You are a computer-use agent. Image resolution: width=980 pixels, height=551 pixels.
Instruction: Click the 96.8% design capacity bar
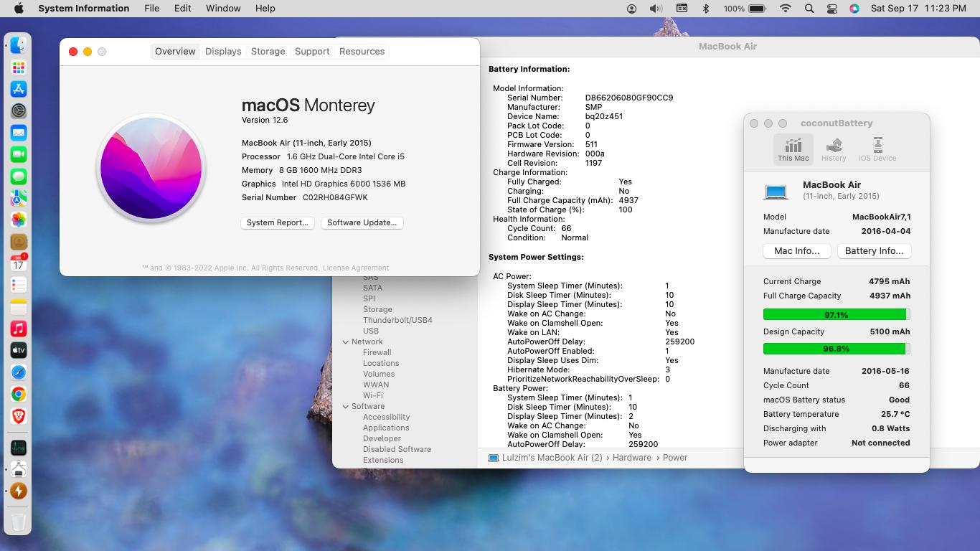837,349
